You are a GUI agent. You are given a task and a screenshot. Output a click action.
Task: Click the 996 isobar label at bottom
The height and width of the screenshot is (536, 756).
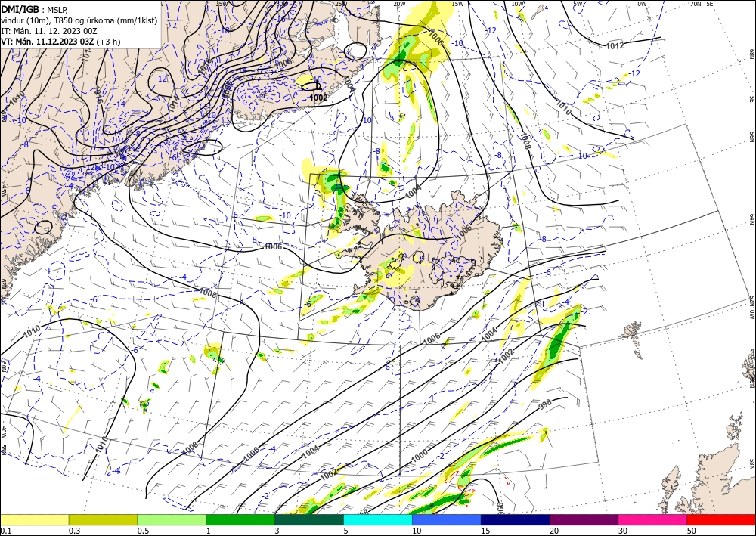[x=500, y=507]
